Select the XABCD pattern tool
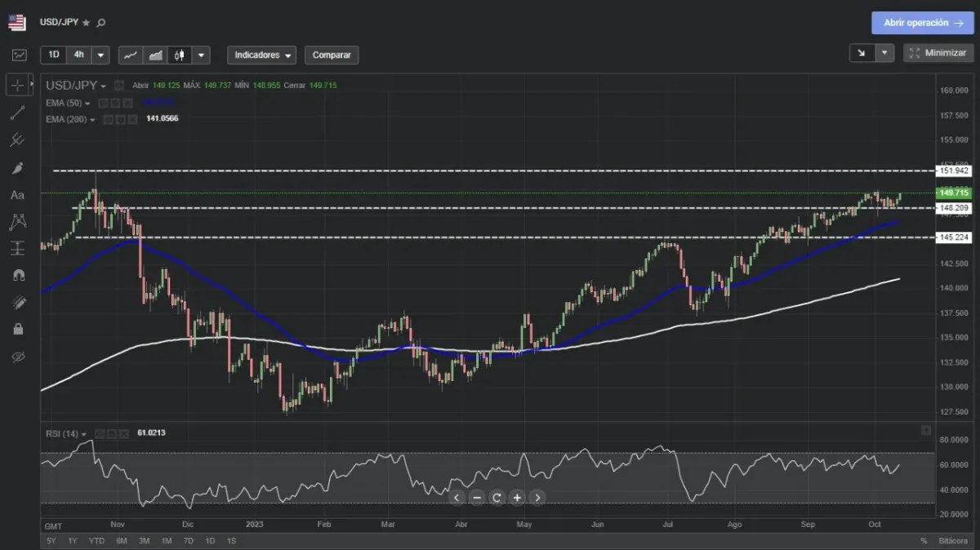The height and width of the screenshot is (550, 980). coord(18,221)
